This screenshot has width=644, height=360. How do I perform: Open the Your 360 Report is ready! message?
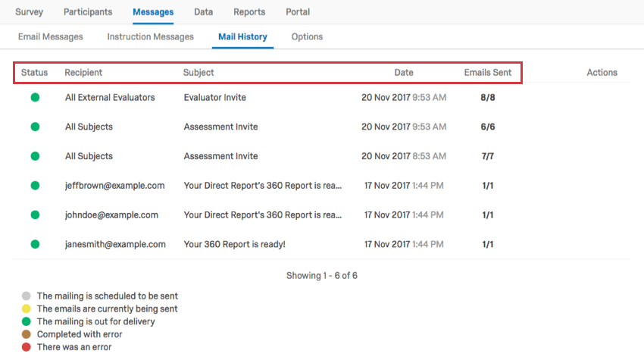coord(234,245)
